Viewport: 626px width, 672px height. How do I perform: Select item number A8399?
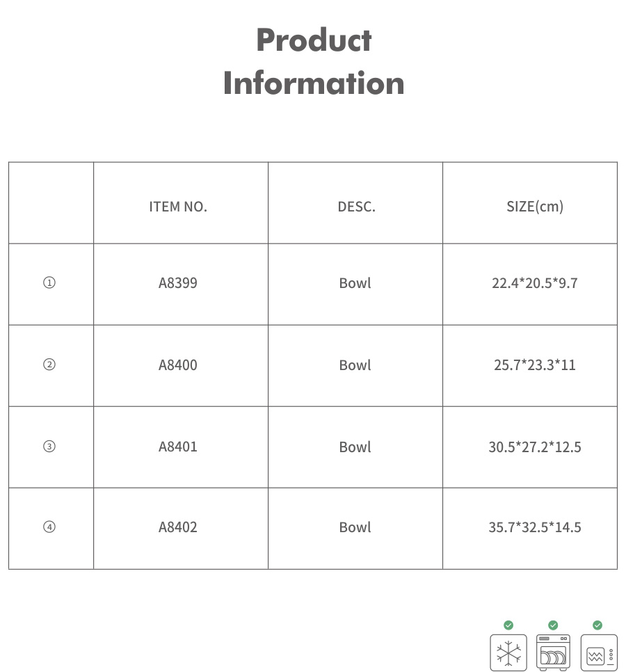tap(178, 283)
